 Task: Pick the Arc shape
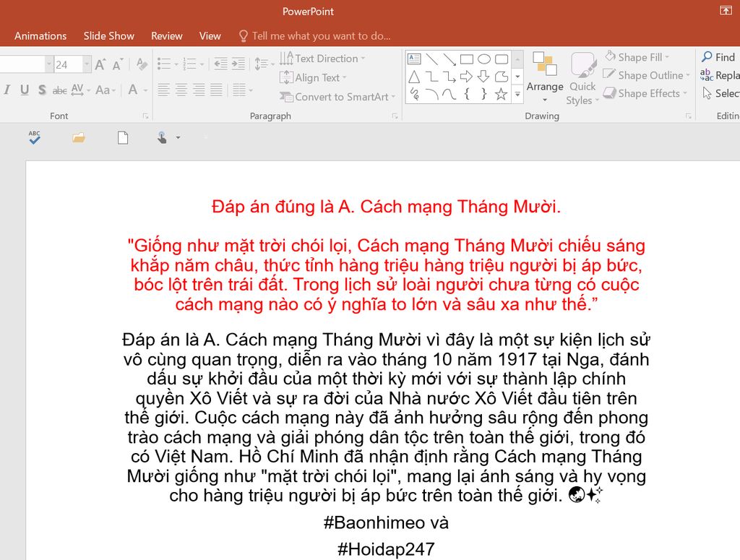[x=431, y=94]
